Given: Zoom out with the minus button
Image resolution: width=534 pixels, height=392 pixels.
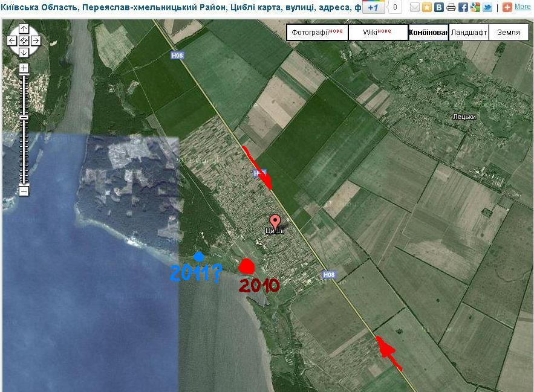Looking at the screenshot, I should click(x=24, y=191).
